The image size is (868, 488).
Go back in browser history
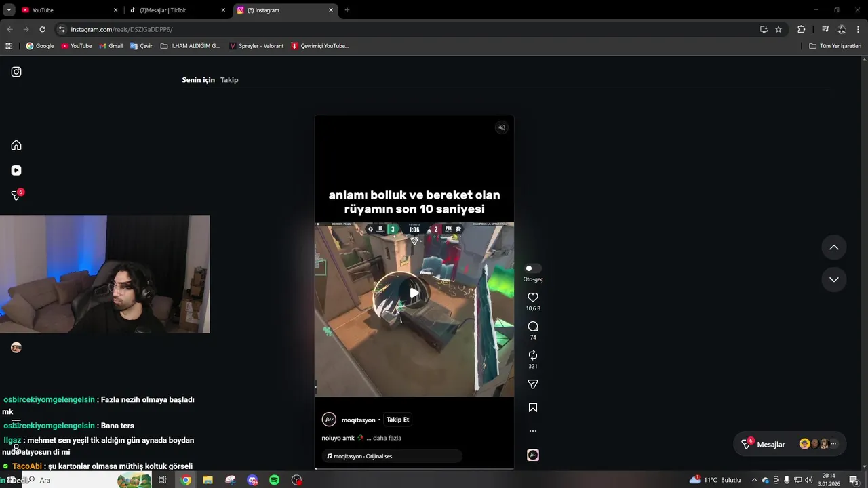pyautogui.click(x=9, y=29)
